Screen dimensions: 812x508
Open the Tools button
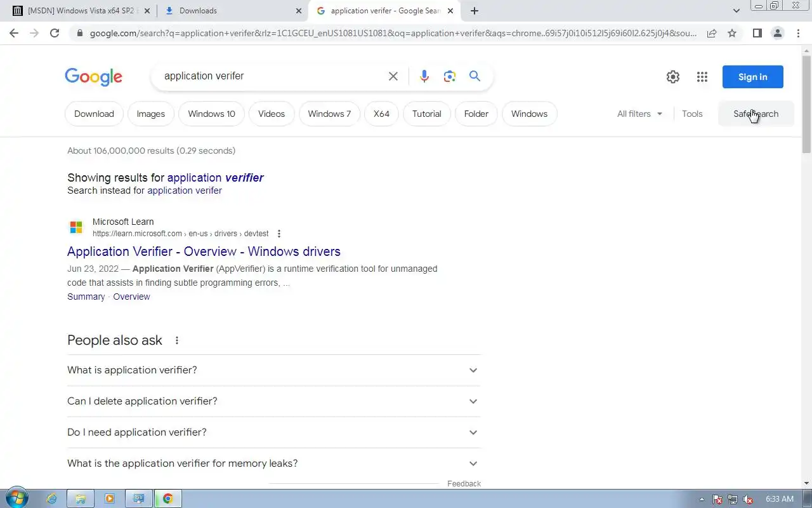coord(692,114)
